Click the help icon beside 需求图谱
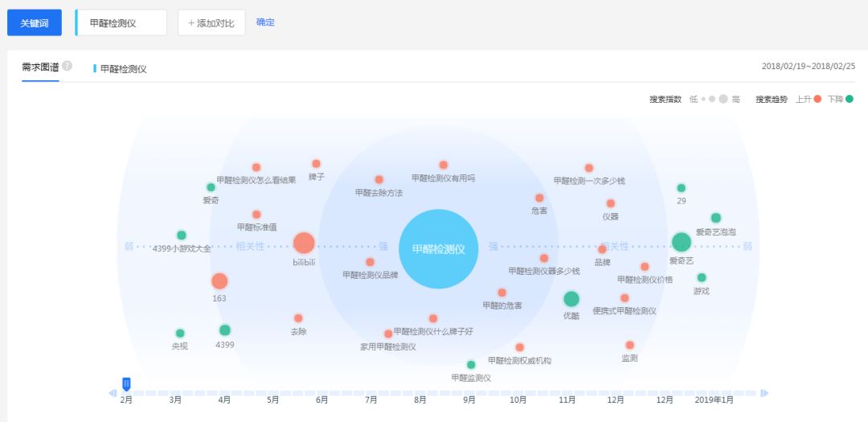 click(68, 66)
